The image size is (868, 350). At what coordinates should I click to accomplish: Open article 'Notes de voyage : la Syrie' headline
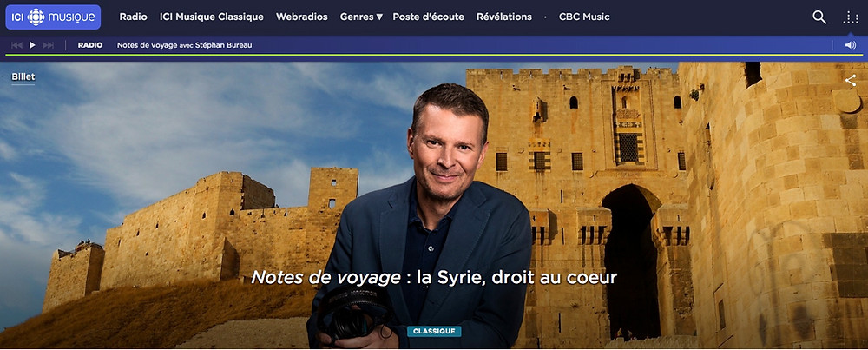434,277
